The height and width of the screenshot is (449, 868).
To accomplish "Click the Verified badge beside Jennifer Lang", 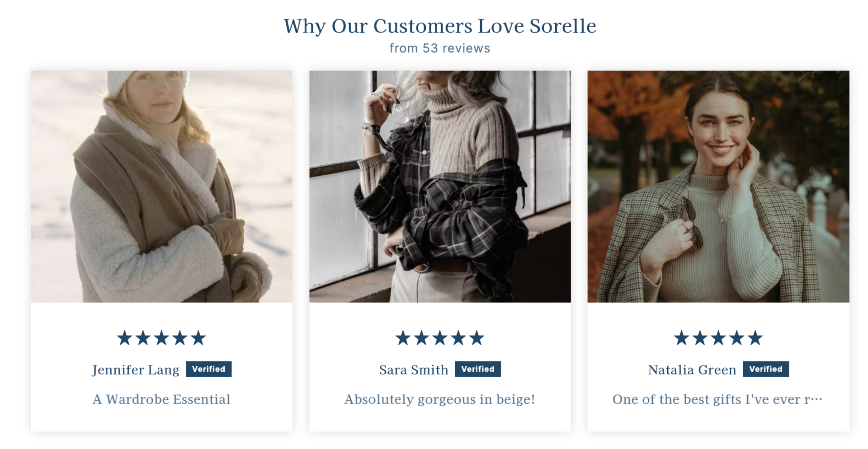I will click(208, 369).
